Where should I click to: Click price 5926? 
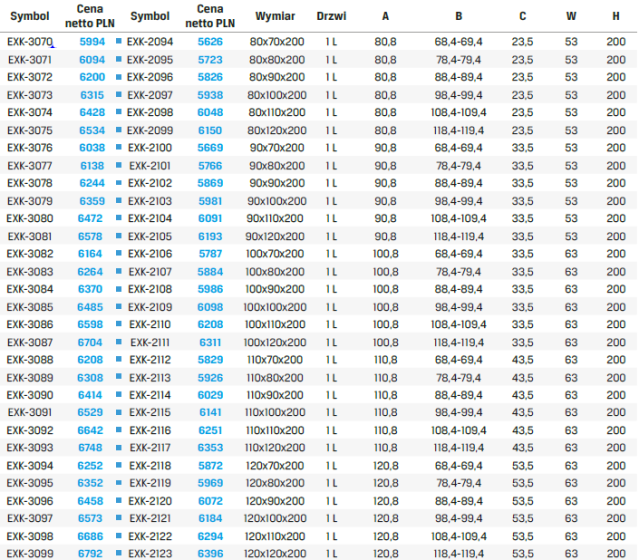point(210,378)
